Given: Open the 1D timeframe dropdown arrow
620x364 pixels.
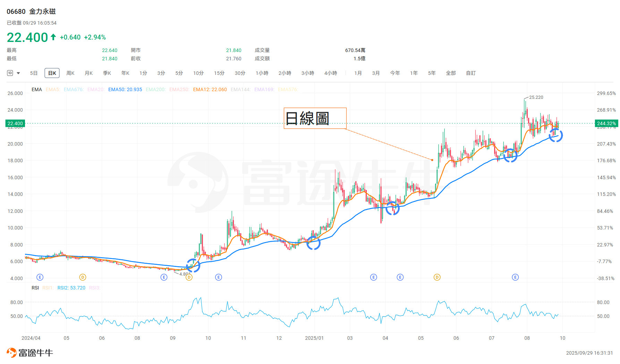Looking at the screenshot, I should pos(18,73).
